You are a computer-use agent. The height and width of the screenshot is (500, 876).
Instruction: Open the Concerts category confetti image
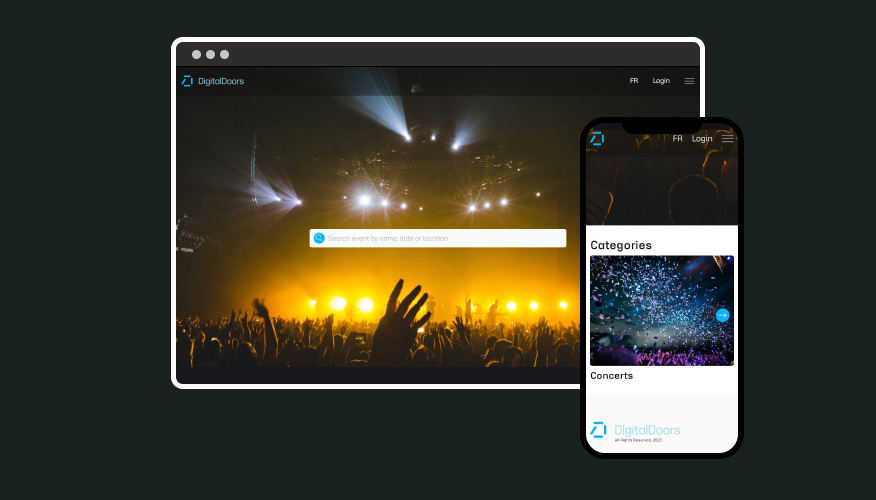(x=655, y=310)
